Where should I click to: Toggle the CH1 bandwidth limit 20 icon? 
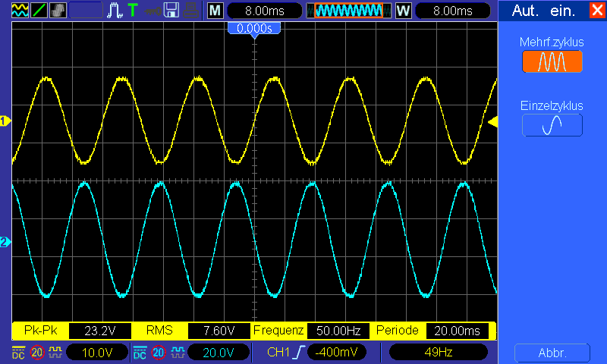point(37,353)
